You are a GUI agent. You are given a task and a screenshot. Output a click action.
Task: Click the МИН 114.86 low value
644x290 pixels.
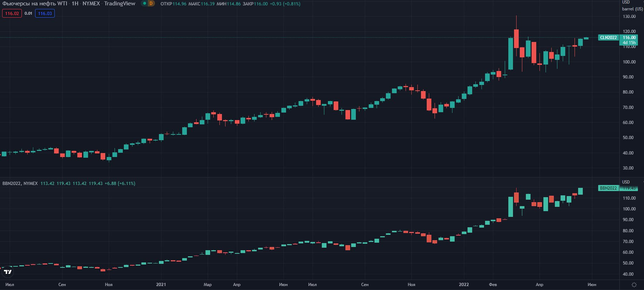click(228, 4)
